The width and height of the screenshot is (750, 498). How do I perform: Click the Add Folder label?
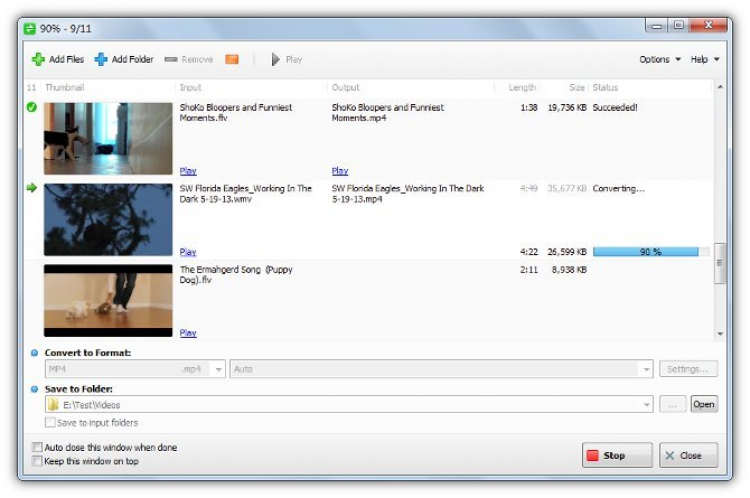[132, 59]
